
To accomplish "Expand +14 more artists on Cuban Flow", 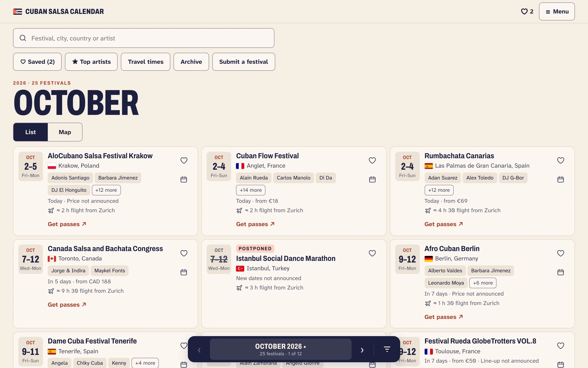I will click(251, 190).
